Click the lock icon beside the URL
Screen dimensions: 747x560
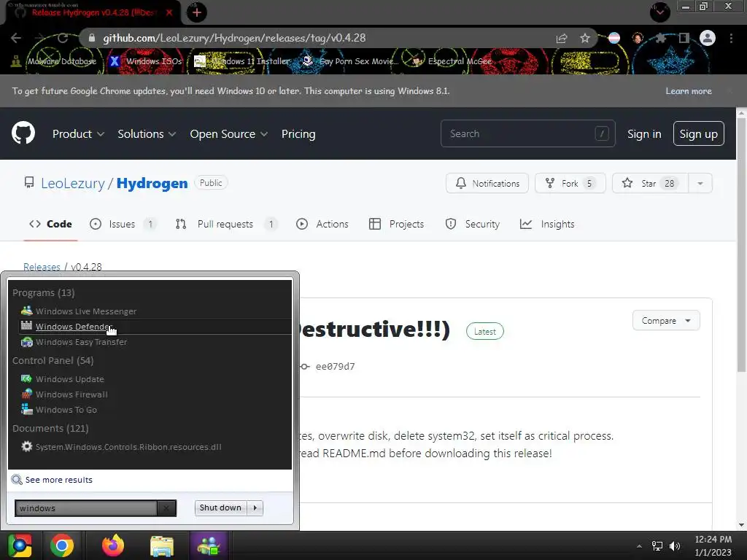pos(92,38)
